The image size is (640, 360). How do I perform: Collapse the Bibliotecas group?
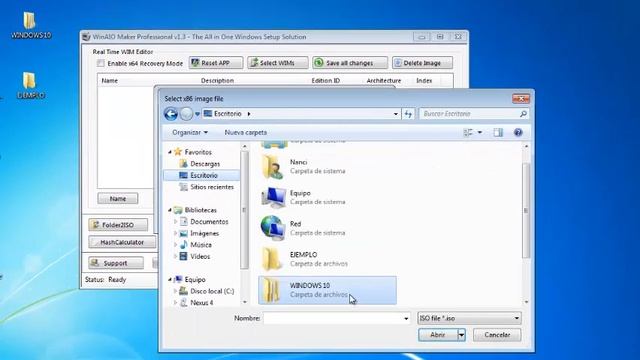coord(170,210)
